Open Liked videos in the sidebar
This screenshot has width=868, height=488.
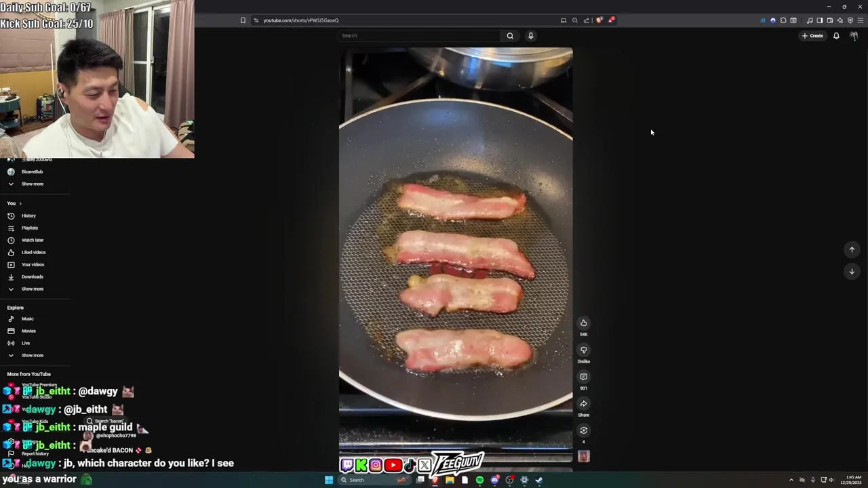34,252
